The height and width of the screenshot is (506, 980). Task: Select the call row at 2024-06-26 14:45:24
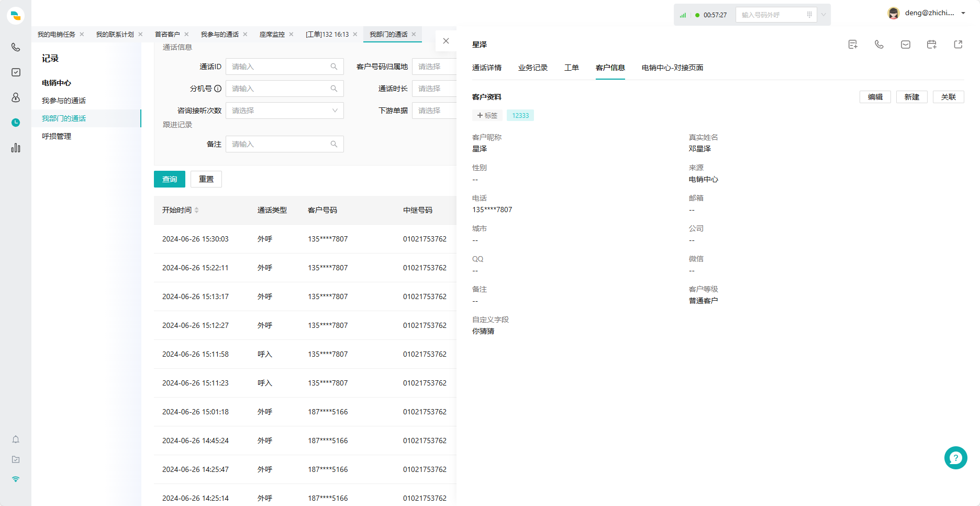(305, 441)
